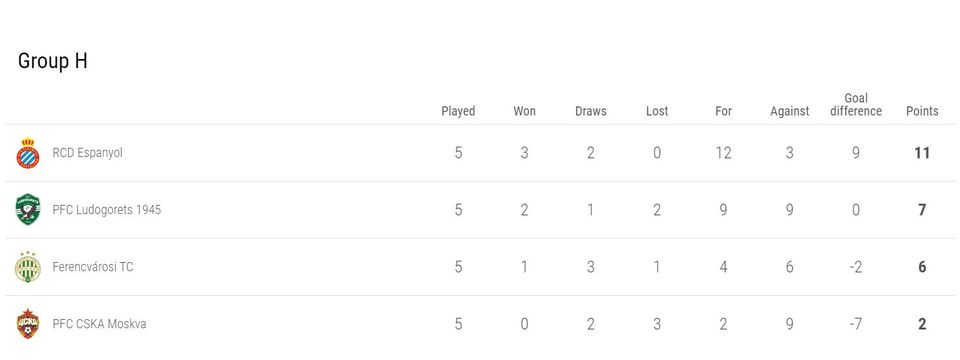Click the Points column header
960x360 pixels.
[922, 111]
